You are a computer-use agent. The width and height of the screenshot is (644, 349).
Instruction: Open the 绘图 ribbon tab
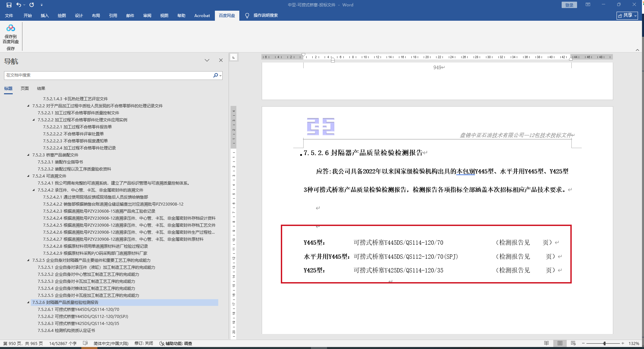point(62,16)
